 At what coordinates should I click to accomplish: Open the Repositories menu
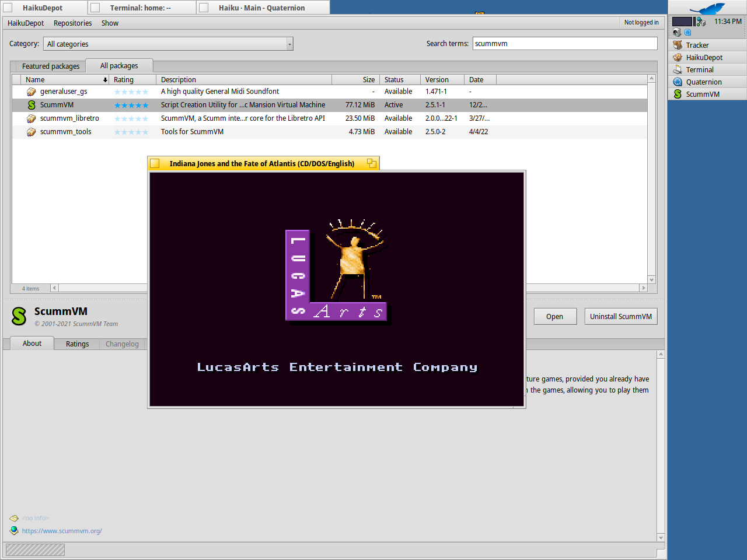click(72, 23)
